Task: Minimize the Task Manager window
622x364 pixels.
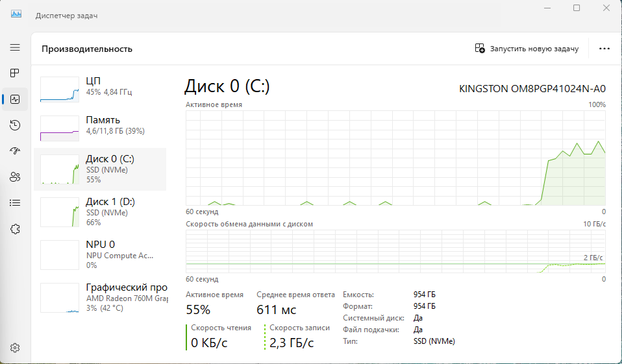Action: tap(547, 8)
